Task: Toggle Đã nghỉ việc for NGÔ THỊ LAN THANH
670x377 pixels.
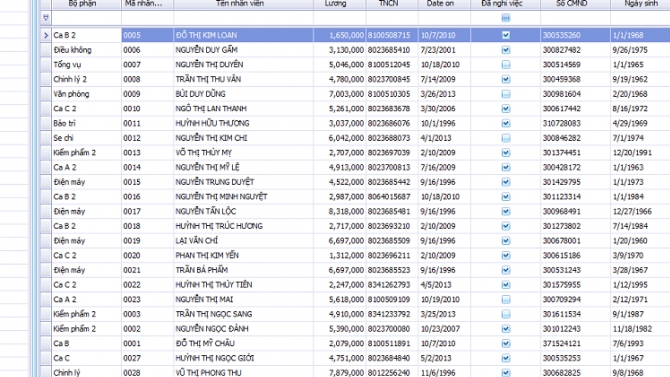Action: point(505,109)
